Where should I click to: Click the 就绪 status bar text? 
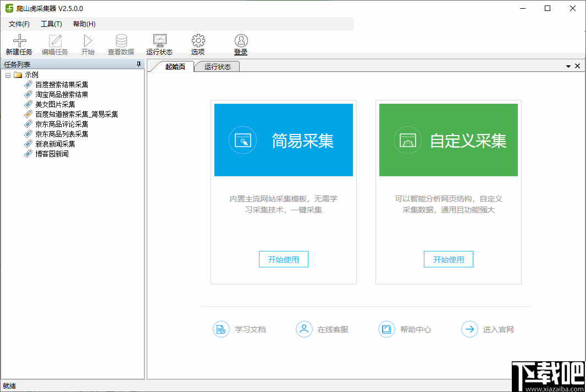pyautogui.click(x=9, y=385)
